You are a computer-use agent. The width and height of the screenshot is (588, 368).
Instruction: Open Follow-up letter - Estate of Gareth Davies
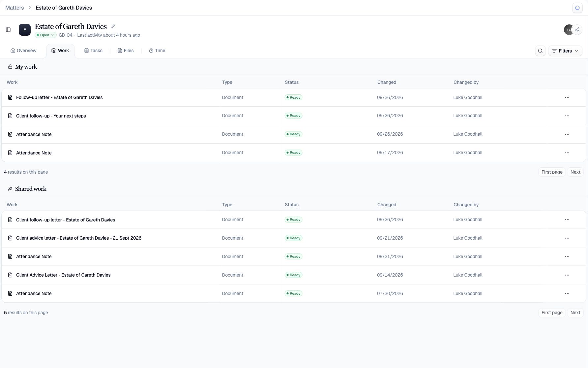pos(59,97)
